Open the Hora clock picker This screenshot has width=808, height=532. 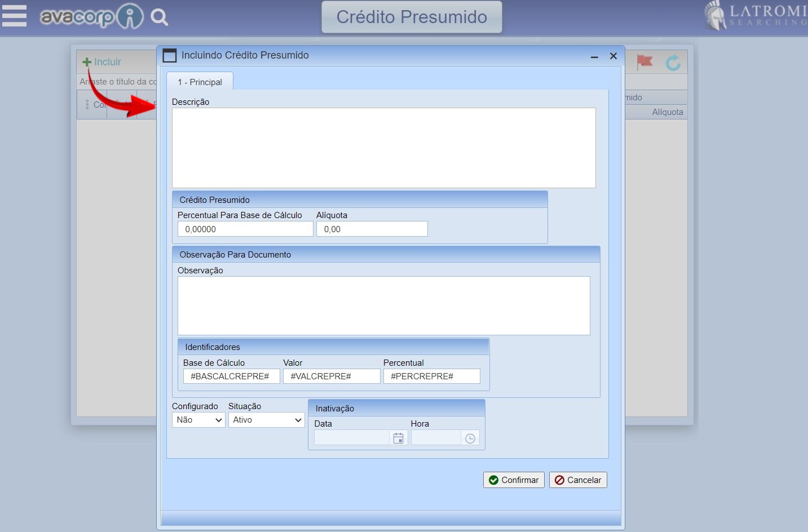click(470, 438)
